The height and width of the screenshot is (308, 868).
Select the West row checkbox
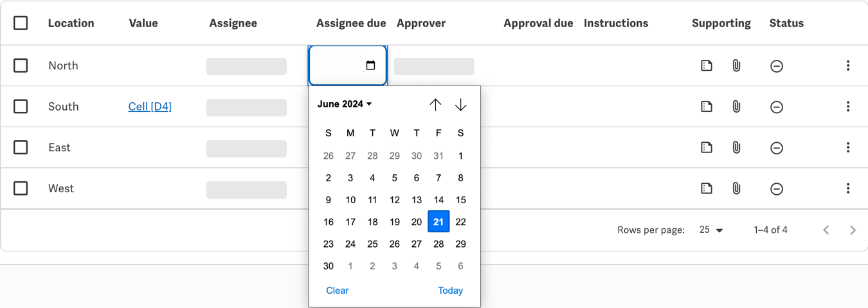pos(21,188)
